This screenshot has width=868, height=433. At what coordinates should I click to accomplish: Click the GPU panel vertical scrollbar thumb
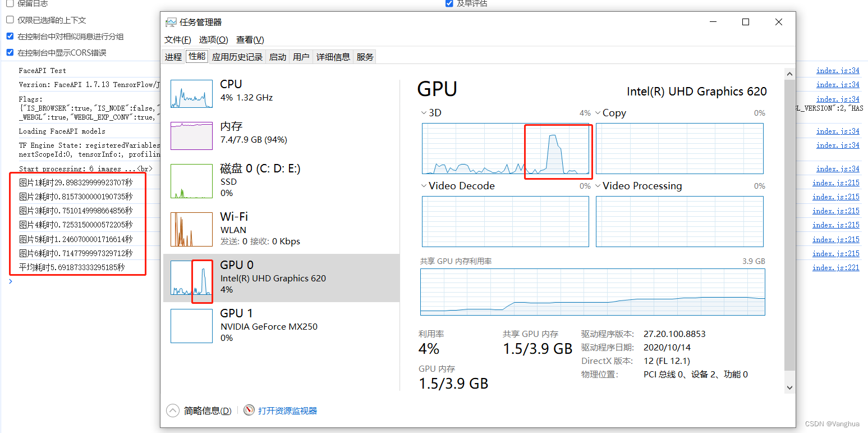(x=789, y=225)
